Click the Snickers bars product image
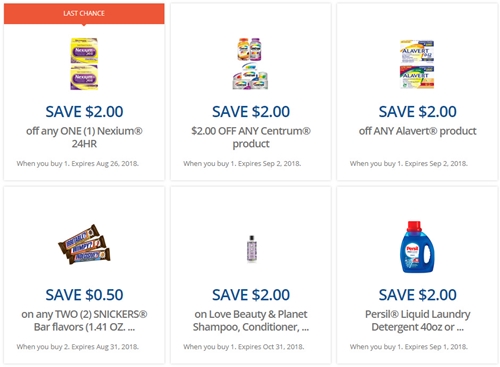Viewport: 500px width, 367px height. 84,244
